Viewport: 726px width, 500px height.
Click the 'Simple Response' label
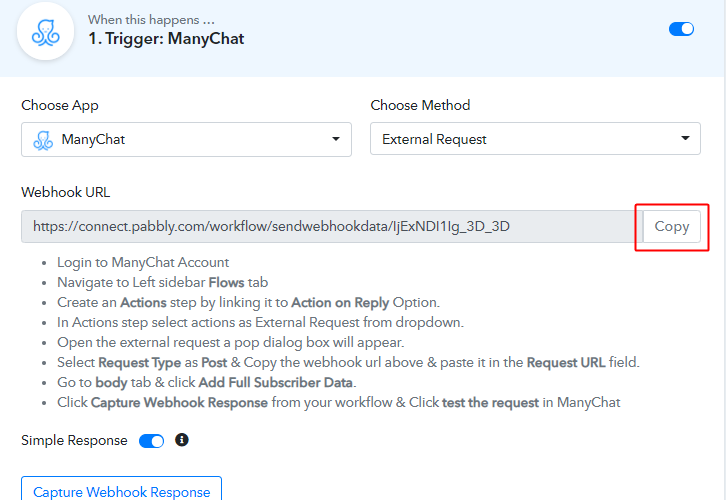tap(74, 440)
